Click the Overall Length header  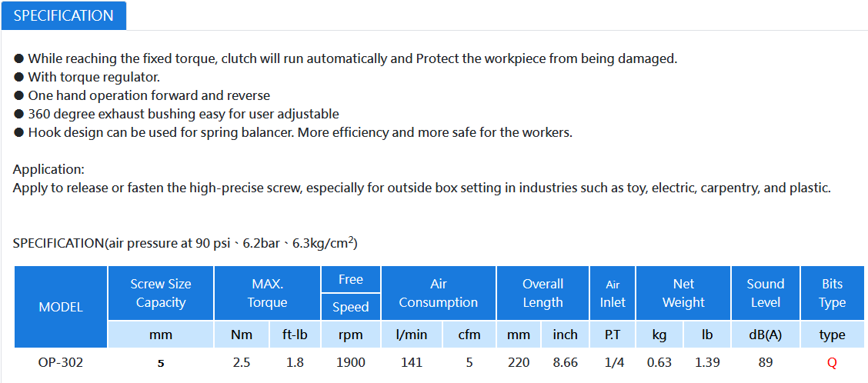click(543, 293)
